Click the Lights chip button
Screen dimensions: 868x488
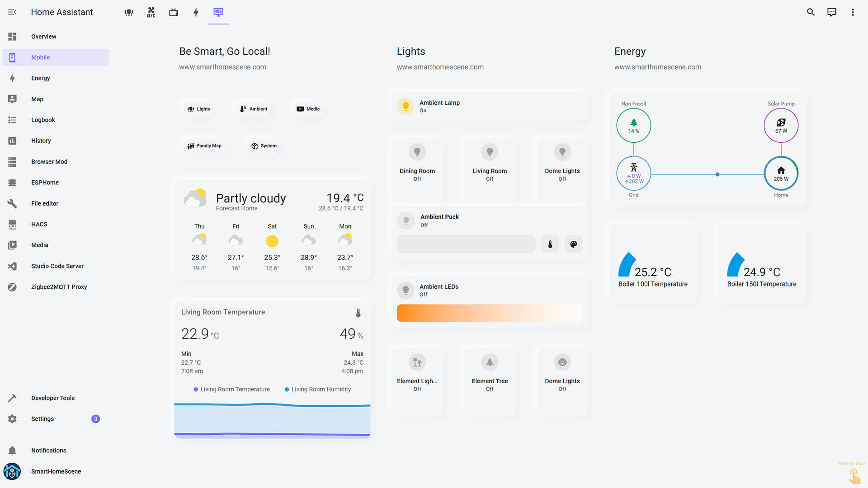(x=198, y=109)
